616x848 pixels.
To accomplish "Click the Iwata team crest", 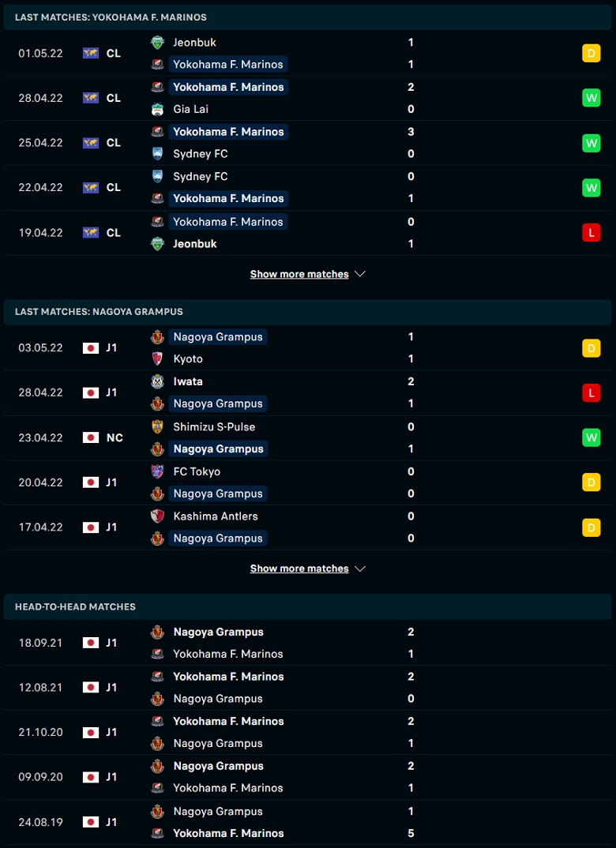I will coord(157,381).
